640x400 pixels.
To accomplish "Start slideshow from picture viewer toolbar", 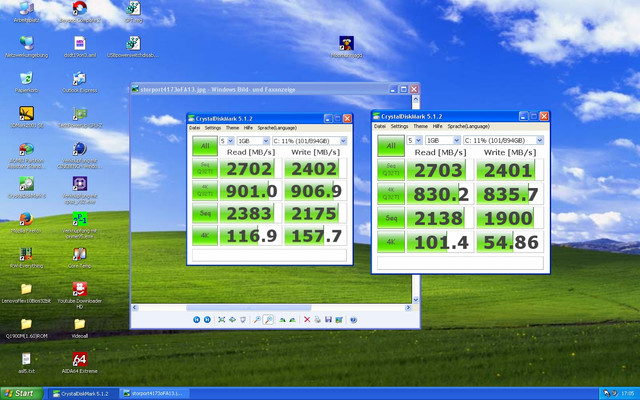I will coord(243,320).
